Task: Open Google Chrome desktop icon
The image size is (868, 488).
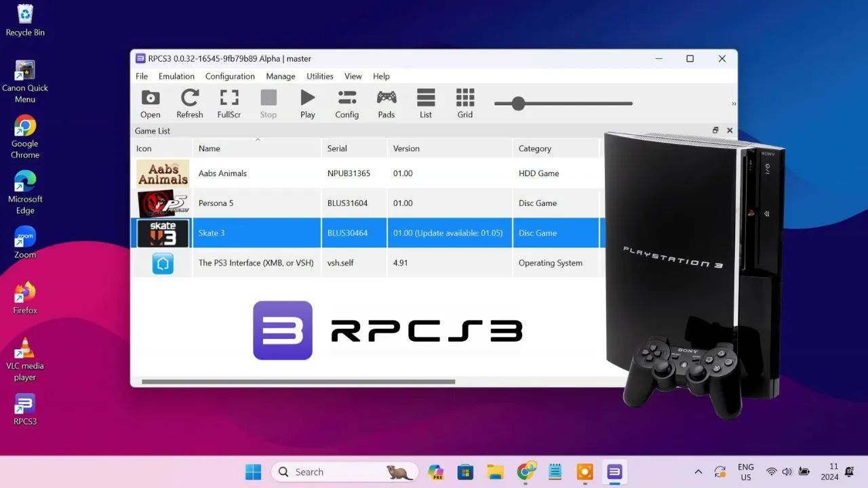Action: pos(25,138)
